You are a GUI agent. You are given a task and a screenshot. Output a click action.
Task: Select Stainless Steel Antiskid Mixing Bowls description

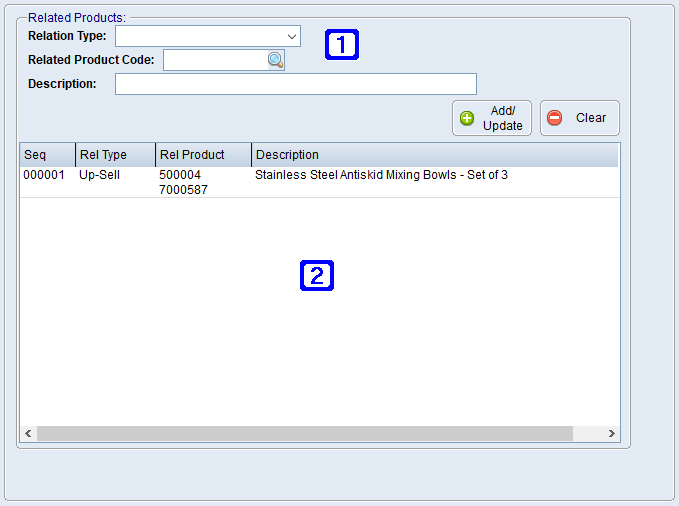pyautogui.click(x=381, y=175)
